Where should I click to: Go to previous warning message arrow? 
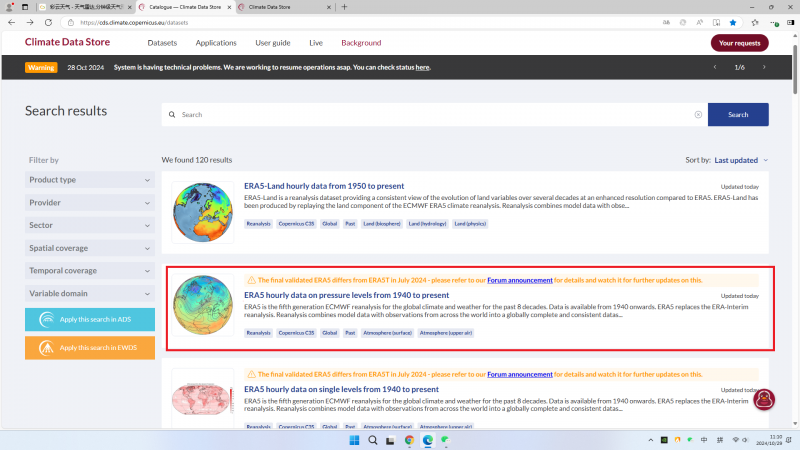pos(715,67)
